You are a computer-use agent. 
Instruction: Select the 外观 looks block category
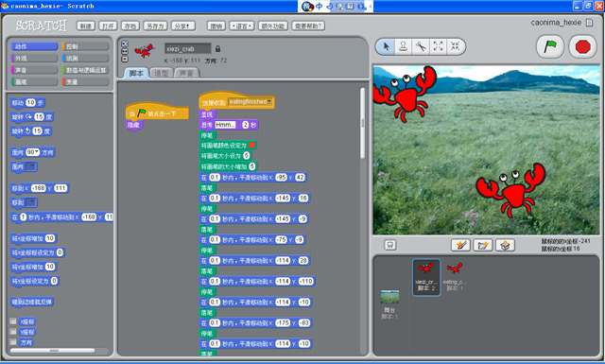tap(34, 59)
